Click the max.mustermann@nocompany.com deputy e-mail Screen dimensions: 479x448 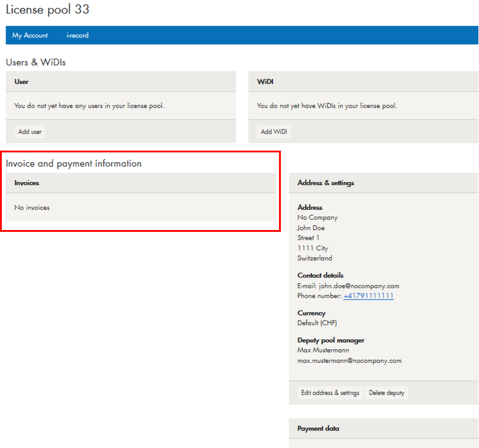[x=349, y=361]
